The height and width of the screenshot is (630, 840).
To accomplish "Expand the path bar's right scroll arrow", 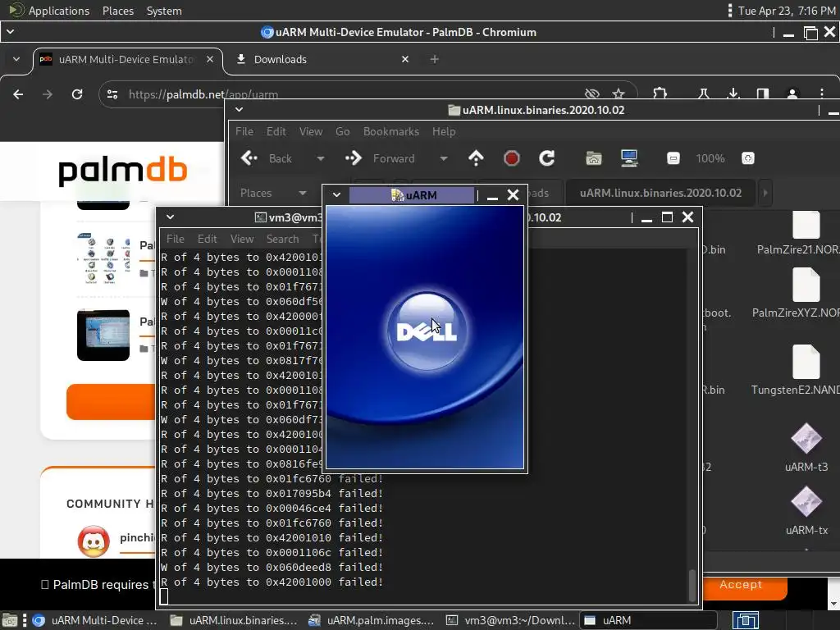I will (765, 193).
